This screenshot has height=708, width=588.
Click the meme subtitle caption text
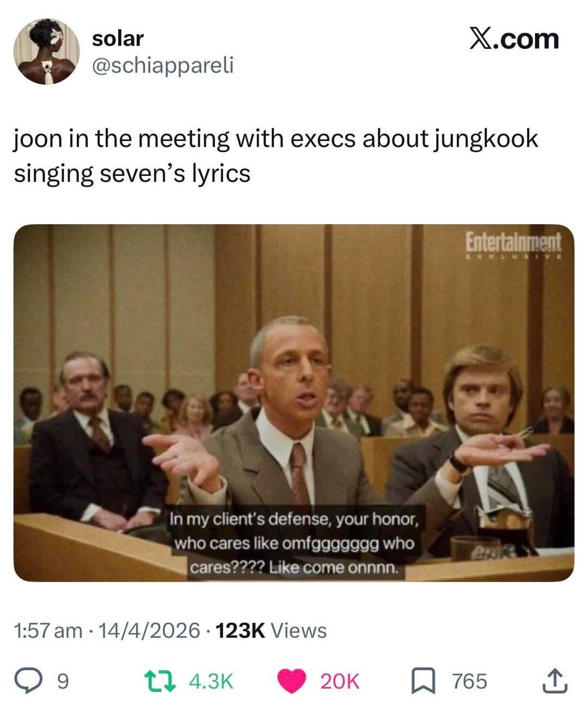click(x=294, y=543)
